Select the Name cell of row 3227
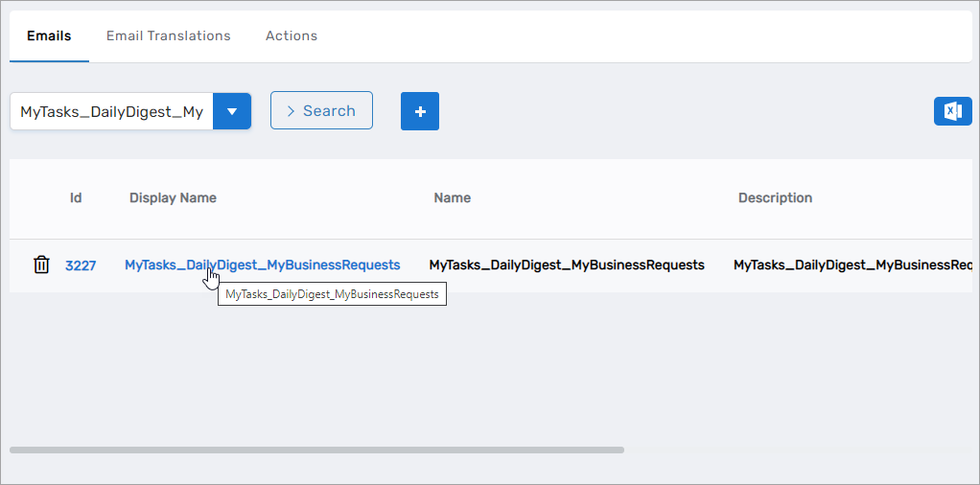Screen dimensions: 980x485 [566, 265]
